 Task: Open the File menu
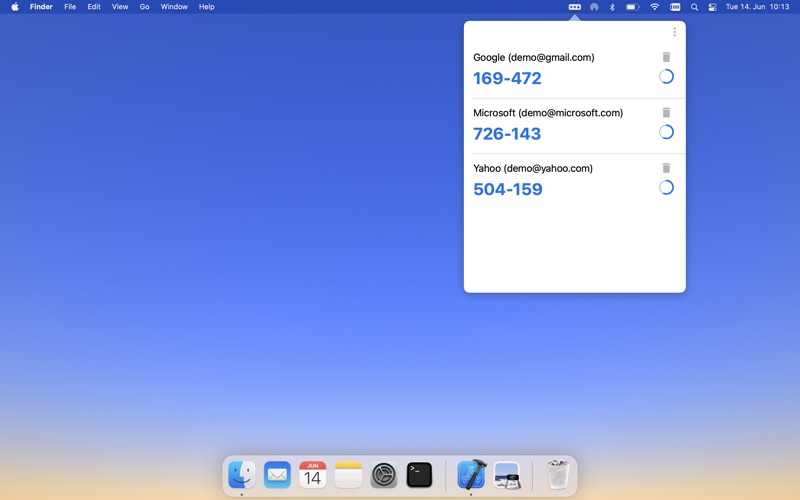tap(70, 7)
